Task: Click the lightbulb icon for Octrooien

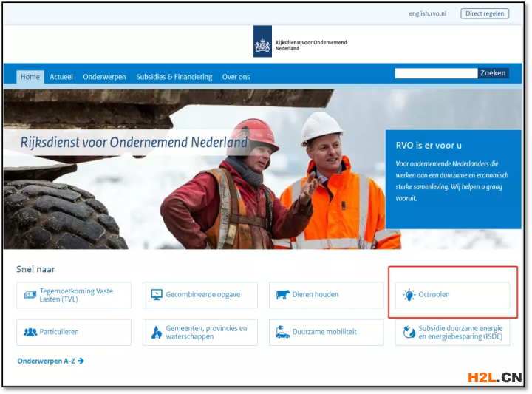Action: [409, 294]
